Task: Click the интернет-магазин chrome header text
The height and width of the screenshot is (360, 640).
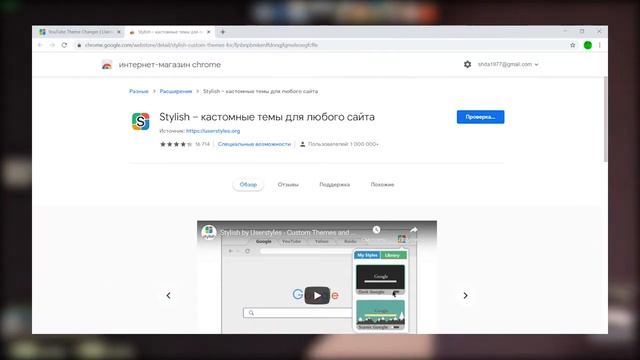Action: pos(169,64)
